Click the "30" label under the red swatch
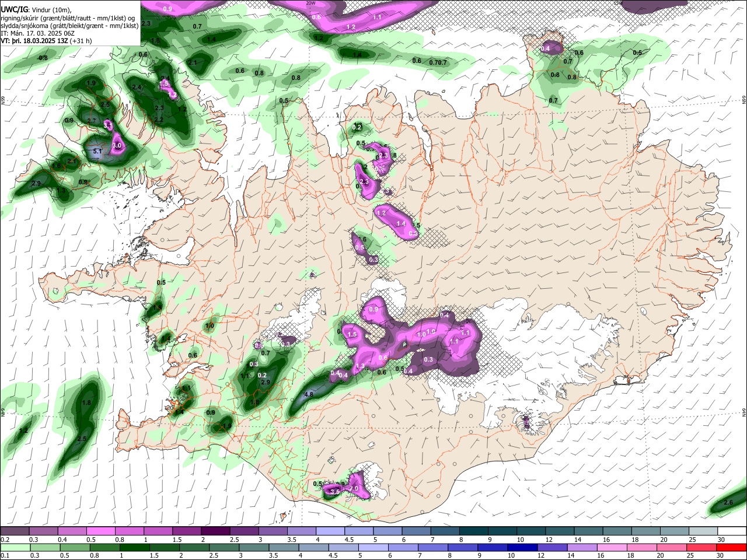 721,555
